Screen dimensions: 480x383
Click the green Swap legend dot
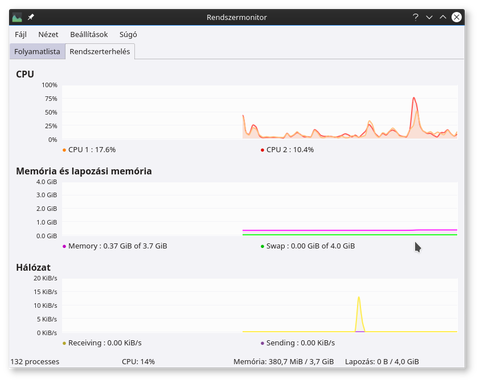262,246
